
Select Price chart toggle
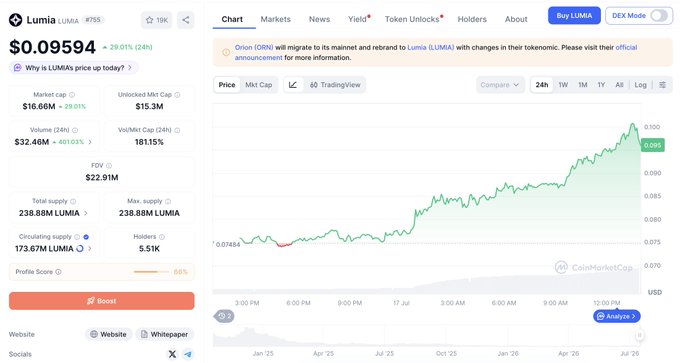(227, 85)
